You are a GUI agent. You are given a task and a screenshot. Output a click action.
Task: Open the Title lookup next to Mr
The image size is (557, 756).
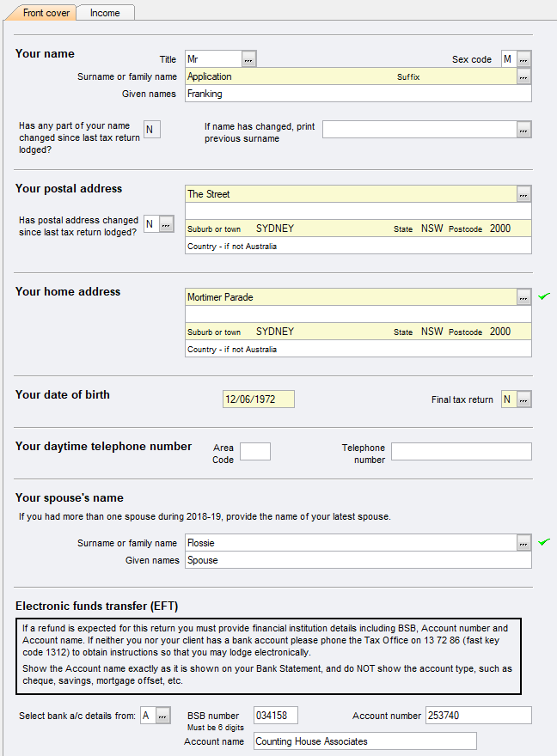(x=247, y=58)
